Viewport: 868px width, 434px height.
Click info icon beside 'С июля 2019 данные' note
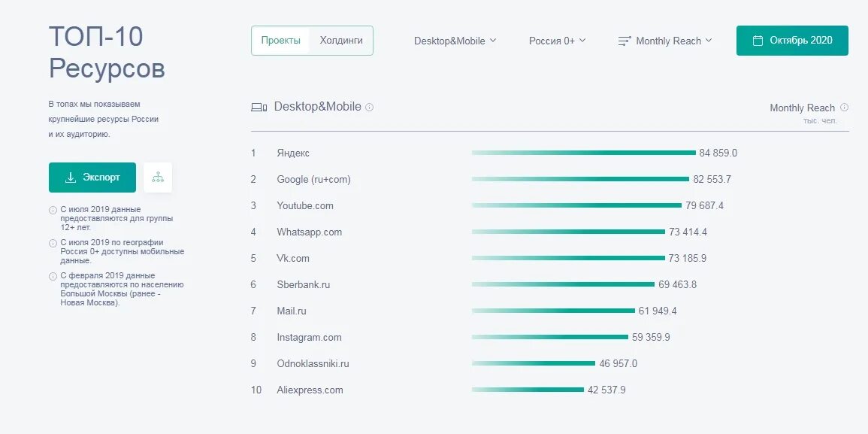(53, 210)
